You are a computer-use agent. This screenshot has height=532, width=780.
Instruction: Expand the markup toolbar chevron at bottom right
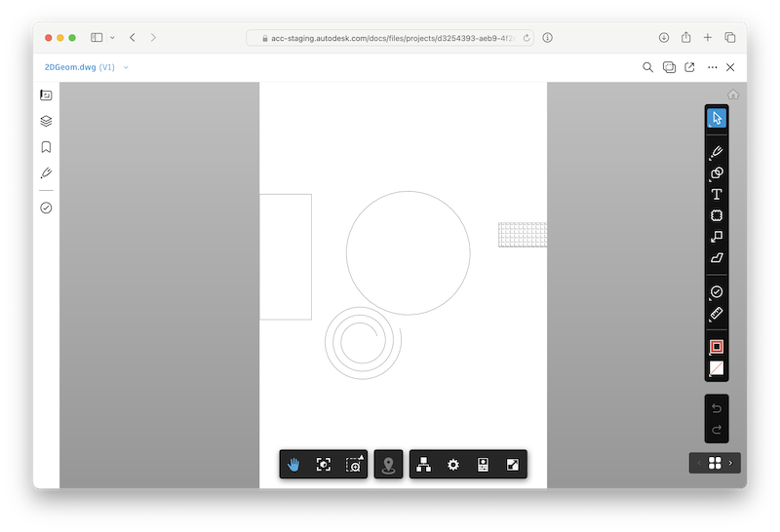click(730, 463)
